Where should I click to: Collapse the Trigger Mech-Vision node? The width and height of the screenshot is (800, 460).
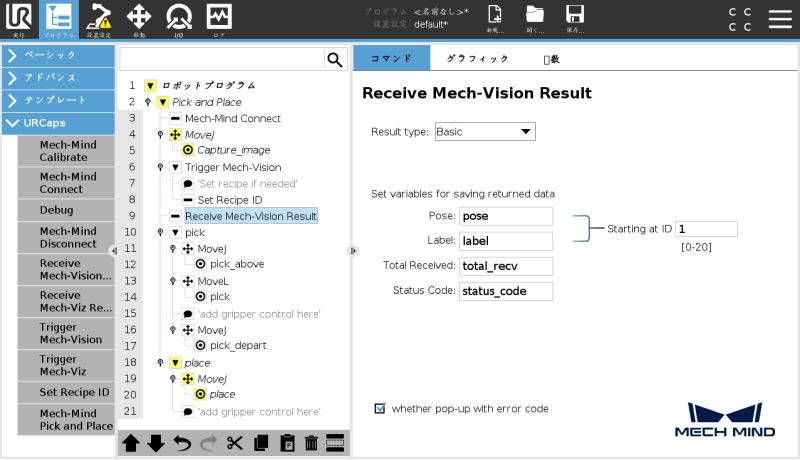click(175, 167)
